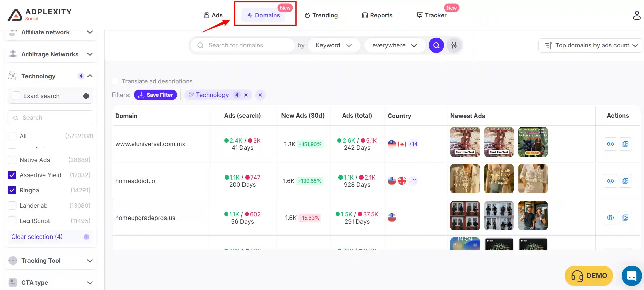The height and width of the screenshot is (290, 644).
Task: Click US flag in eluniversal.com.mx row
Action: (392, 144)
